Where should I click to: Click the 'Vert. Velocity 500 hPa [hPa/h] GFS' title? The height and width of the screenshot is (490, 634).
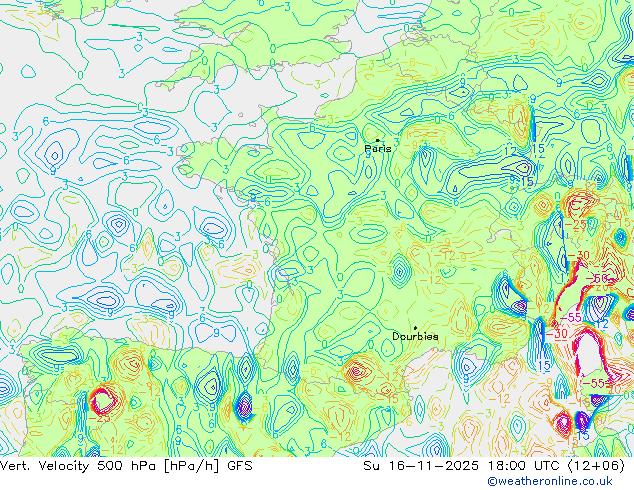tap(126, 466)
